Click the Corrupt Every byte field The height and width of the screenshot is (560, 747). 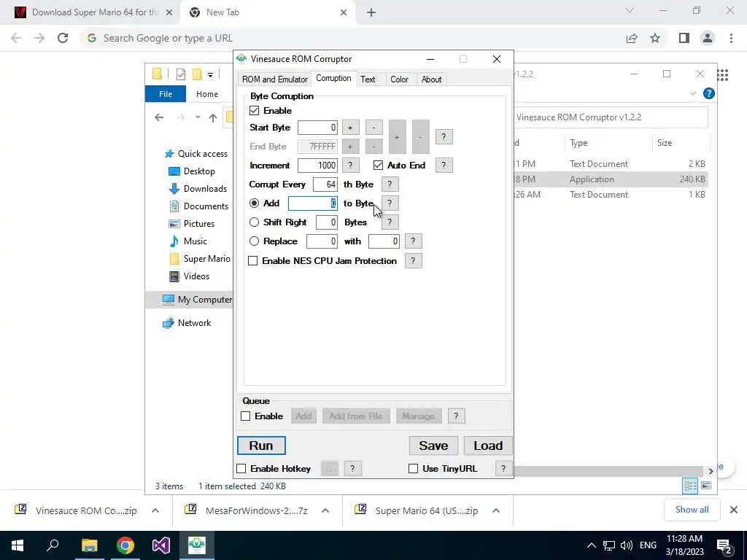pos(325,184)
